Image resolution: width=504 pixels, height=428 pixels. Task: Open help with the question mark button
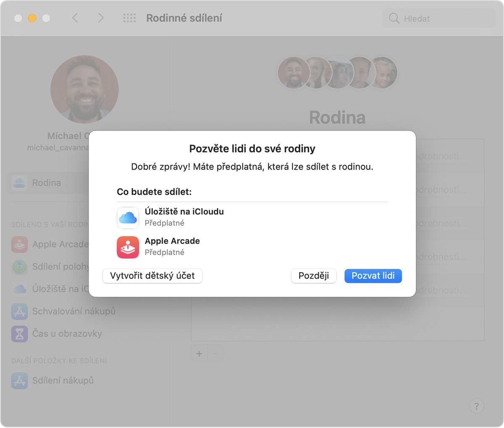(476, 406)
